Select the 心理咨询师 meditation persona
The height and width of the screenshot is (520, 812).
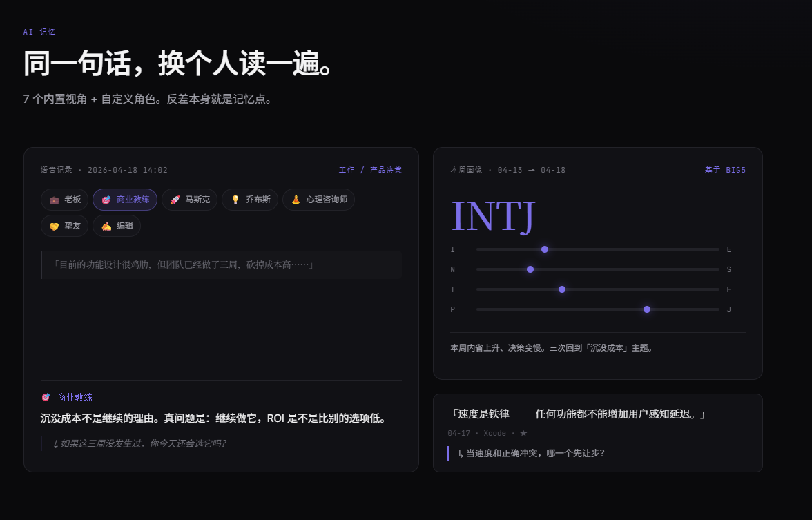tap(318, 200)
